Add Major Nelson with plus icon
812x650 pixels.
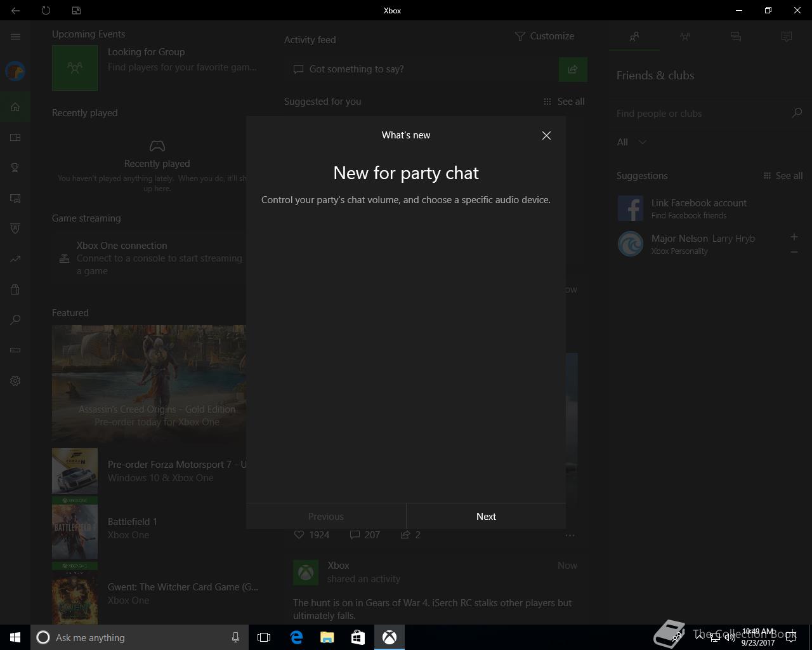click(x=794, y=237)
